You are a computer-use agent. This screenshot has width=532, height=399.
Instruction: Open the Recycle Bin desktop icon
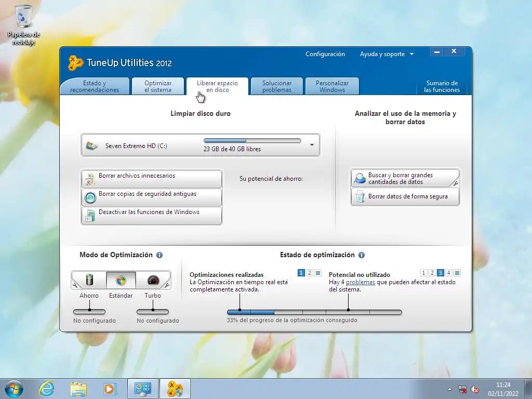tap(24, 25)
